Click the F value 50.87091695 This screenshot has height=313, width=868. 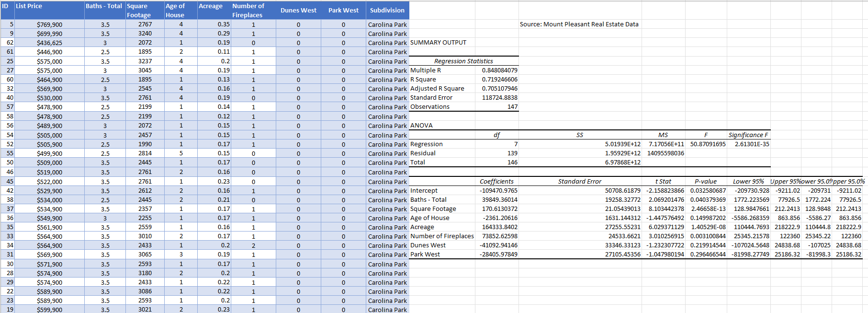click(707, 144)
